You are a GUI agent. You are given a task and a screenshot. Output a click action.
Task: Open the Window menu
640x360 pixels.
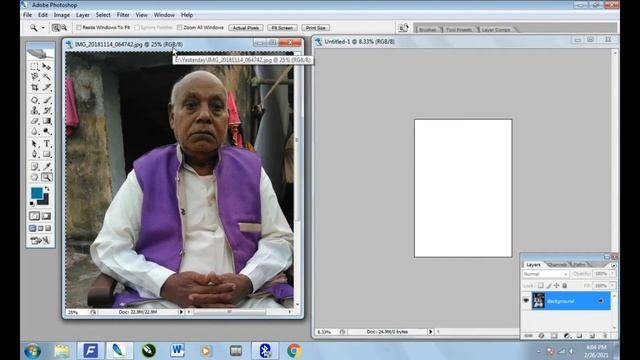(164, 15)
